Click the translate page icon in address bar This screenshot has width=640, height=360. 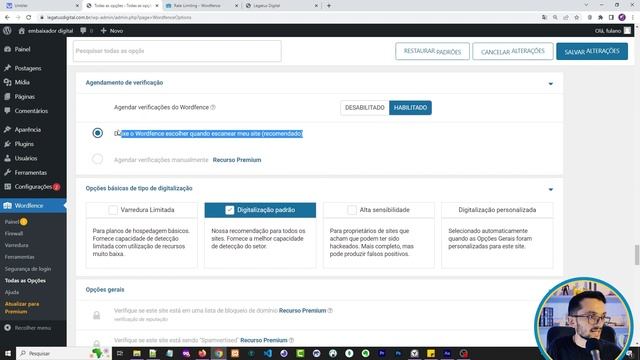(544, 18)
